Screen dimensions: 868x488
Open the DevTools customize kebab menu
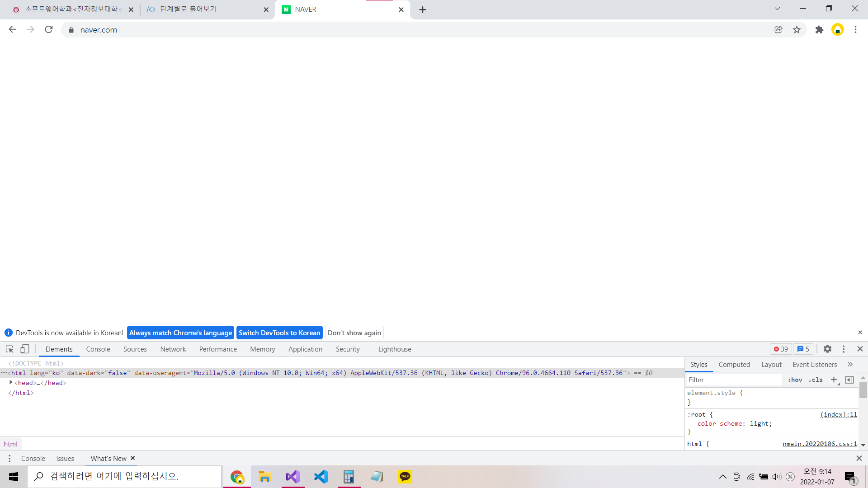pos(844,349)
